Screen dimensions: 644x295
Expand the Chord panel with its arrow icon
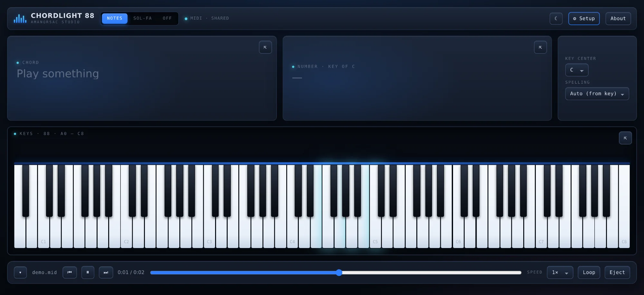tap(265, 47)
